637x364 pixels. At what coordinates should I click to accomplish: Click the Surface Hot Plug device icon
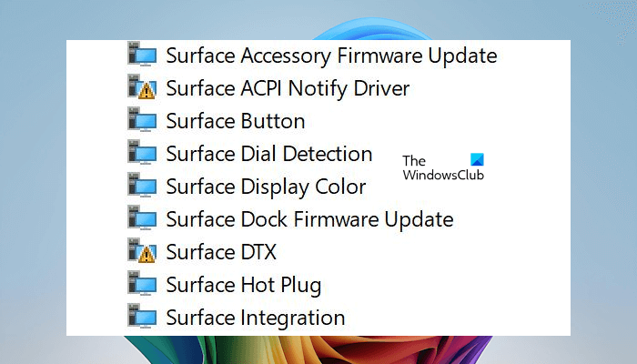point(144,285)
